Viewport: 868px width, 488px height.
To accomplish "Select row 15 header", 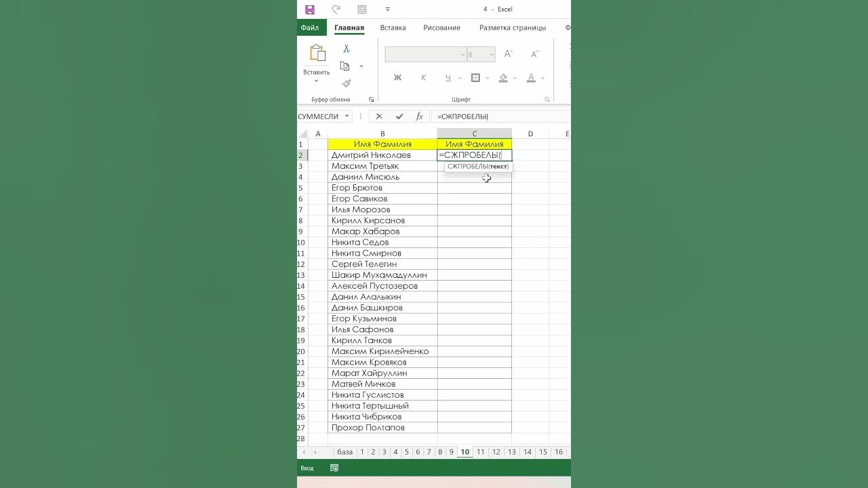I will [x=302, y=297].
